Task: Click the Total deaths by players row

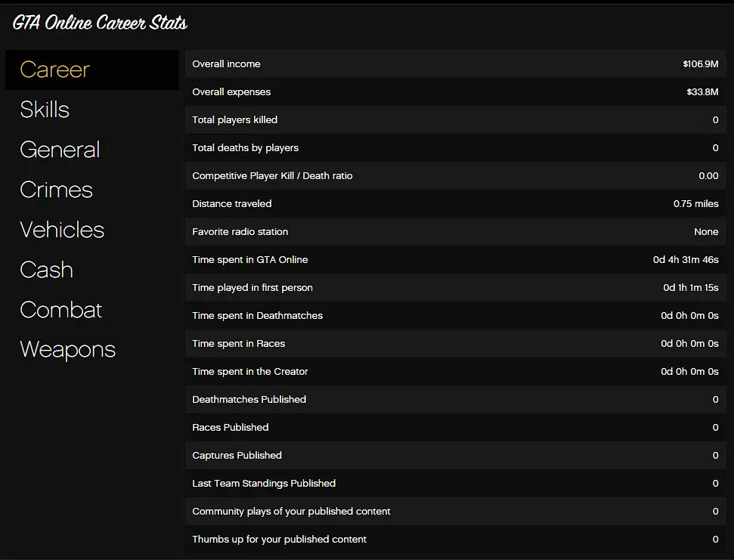Action: (455, 148)
